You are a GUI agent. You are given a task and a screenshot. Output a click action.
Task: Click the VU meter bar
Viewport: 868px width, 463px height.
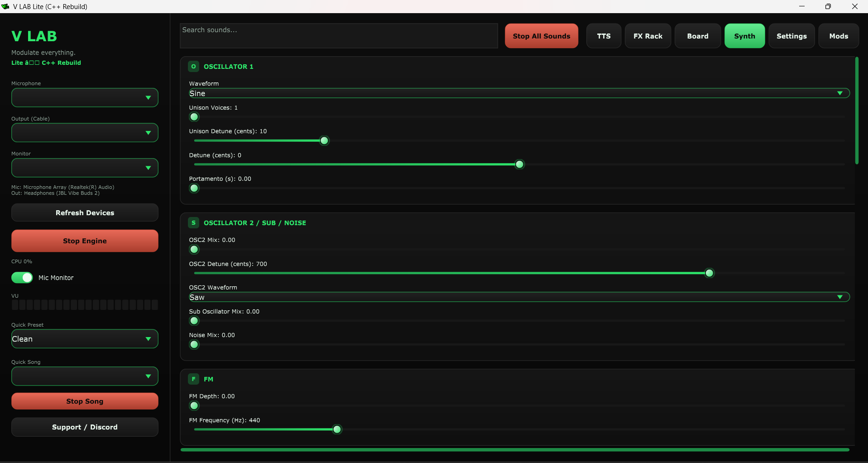pyautogui.click(x=85, y=304)
